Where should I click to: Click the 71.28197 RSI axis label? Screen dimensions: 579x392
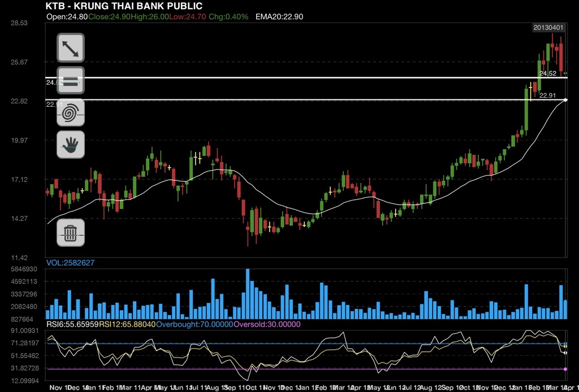[25, 343]
